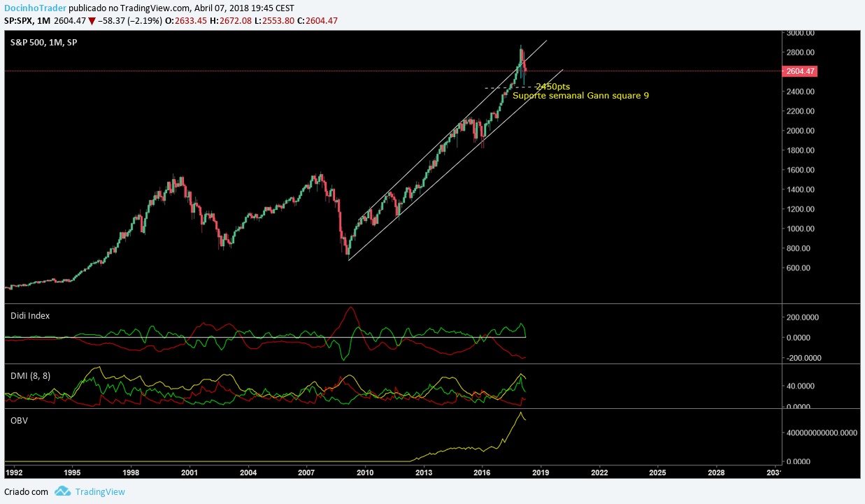
Task: Click the Abril 07, 2018 19:45 CEST timestamp
Action: pyautogui.click(x=244, y=8)
